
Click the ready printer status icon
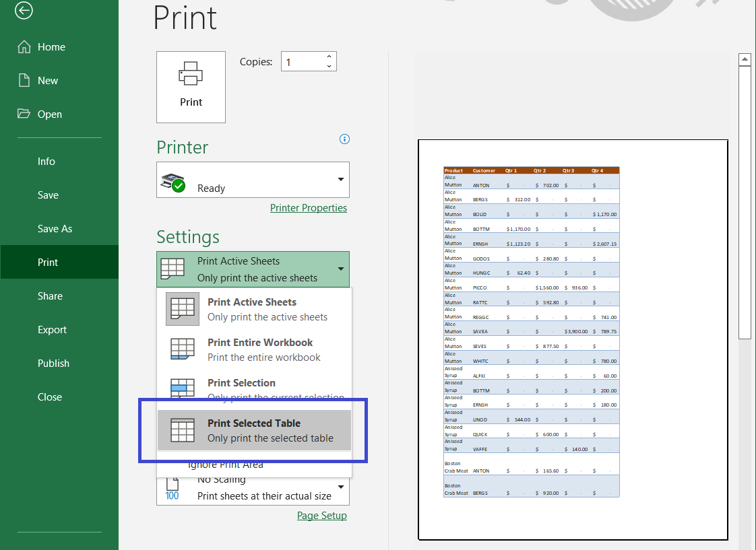point(172,182)
